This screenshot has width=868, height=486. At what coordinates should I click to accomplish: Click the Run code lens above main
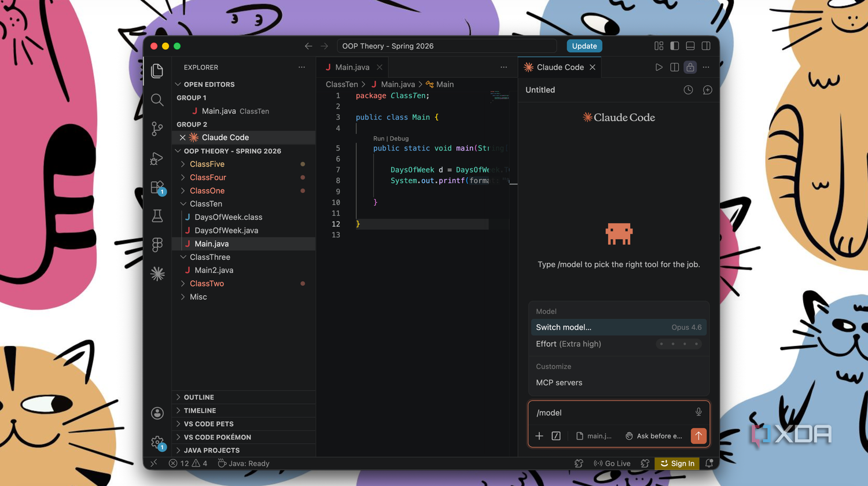378,139
